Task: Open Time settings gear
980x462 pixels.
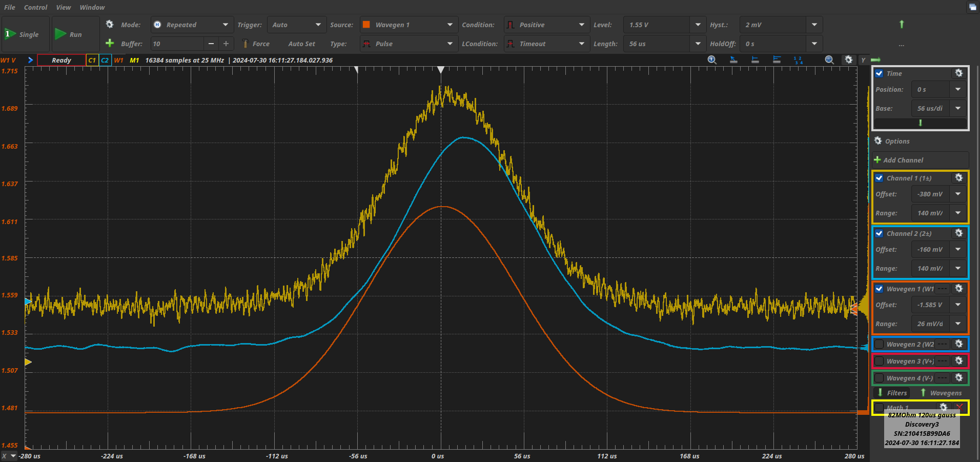Action: (x=959, y=73)
